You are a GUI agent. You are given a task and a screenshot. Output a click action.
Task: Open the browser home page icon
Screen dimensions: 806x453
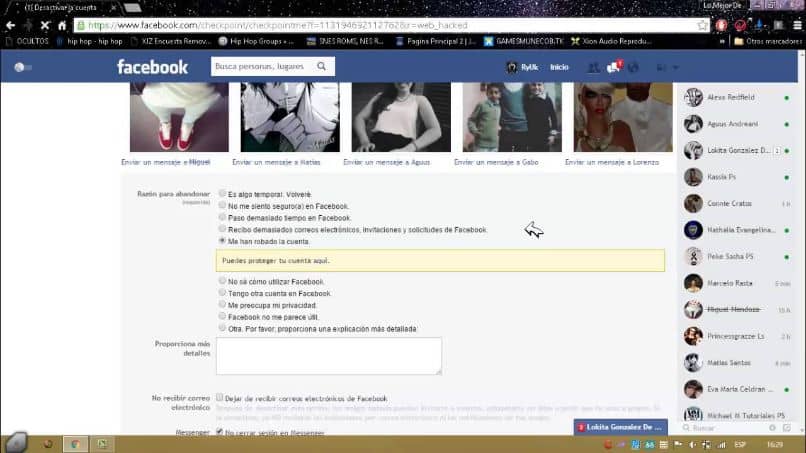click(62, 25)
